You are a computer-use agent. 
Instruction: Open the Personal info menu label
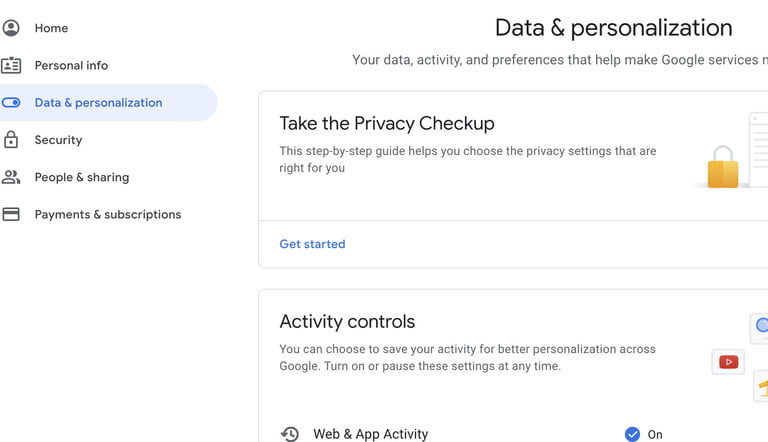(x=71, y=65)
